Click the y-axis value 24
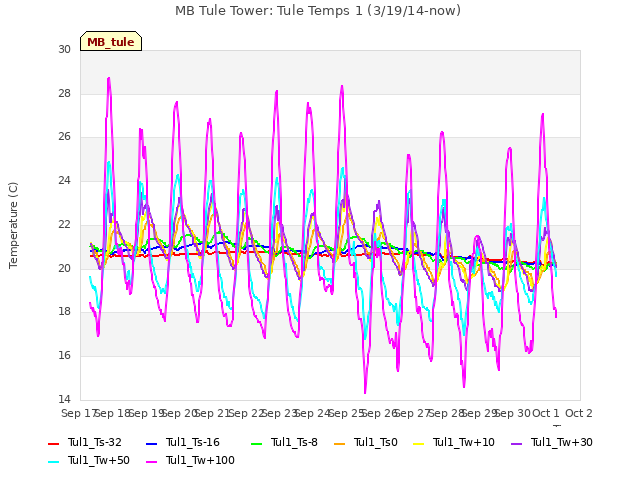The height and width of the screenshot is (480, 640). (x=64, y=180)
